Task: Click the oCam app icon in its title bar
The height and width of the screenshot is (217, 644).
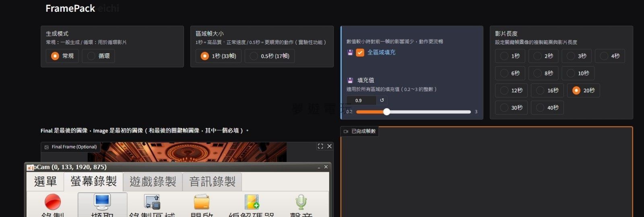Action: tap(30, 167)
